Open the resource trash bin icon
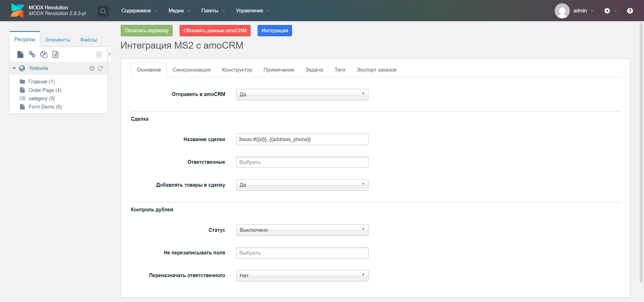The image size is (644, 302). [99, 54]
